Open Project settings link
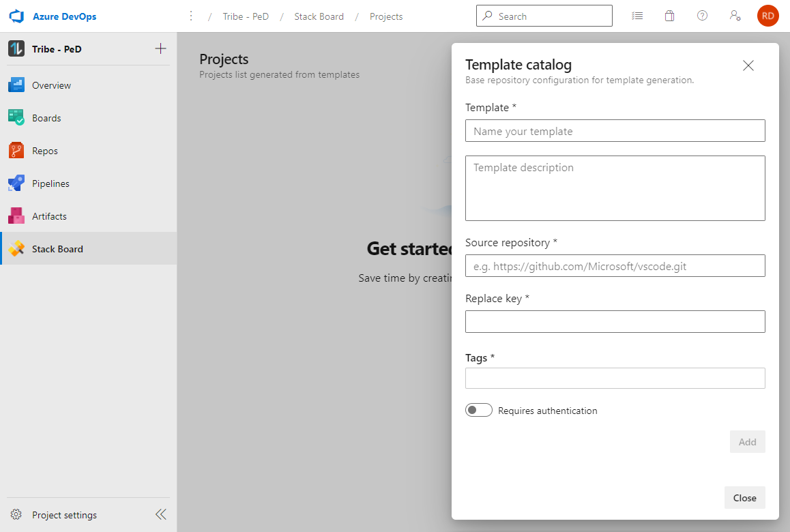 [64, 515]
